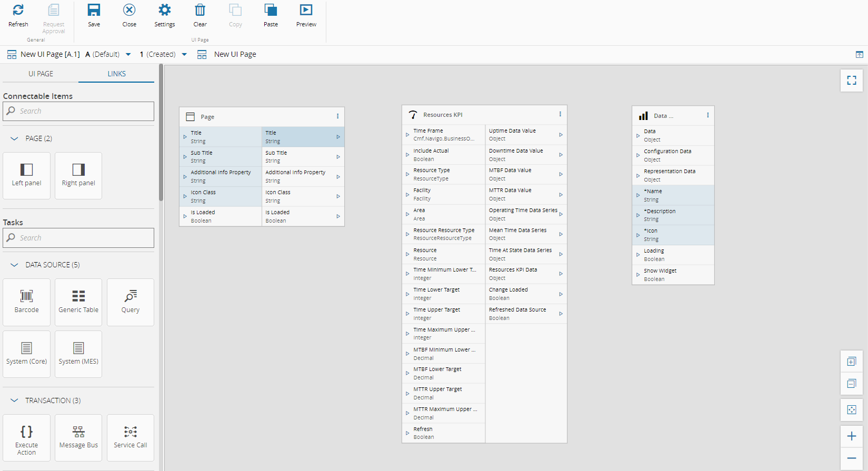The height and width of the screenshot is (471, 868).
Task: Click the Message Bus task icon
Action: (78, 432)
